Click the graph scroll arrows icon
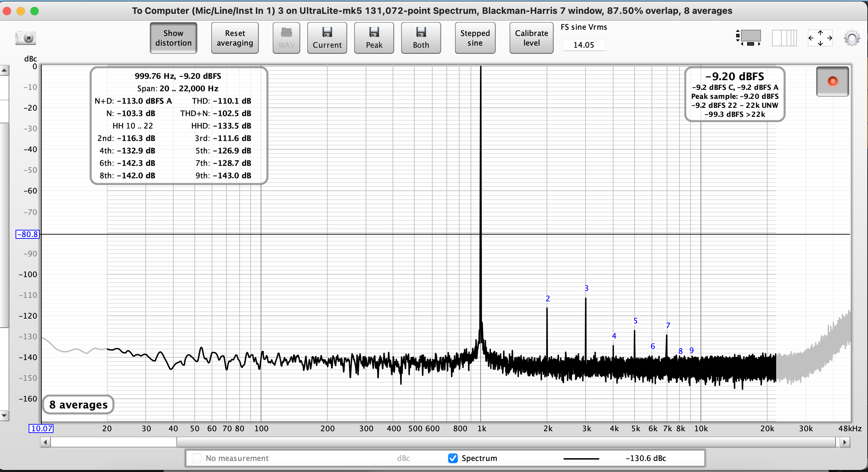Screen dimensions: 868x472 pos(820,38)
